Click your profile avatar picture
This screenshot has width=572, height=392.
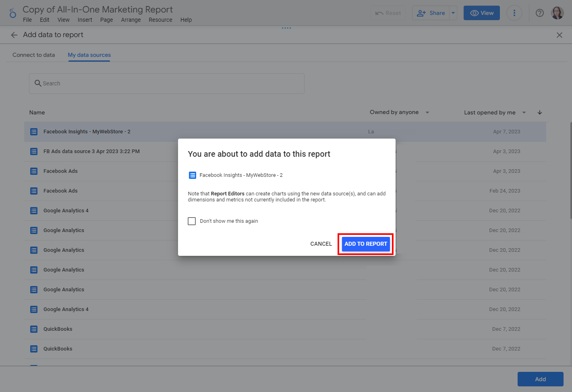557,12
